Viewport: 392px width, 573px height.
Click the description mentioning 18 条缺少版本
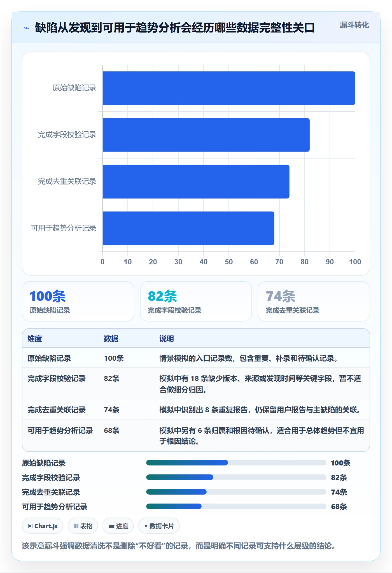(260, 384)
